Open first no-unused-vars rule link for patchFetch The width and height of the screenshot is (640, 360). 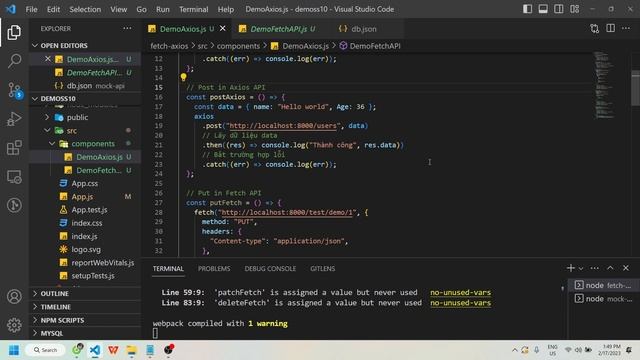point(460,292)
